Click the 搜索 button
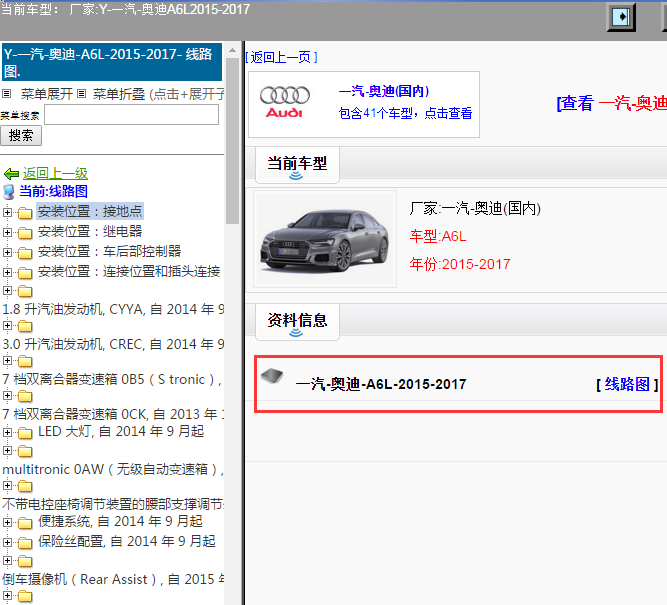Image resolution: width=667 pixels, height=605 pixels. coord(21,136)
